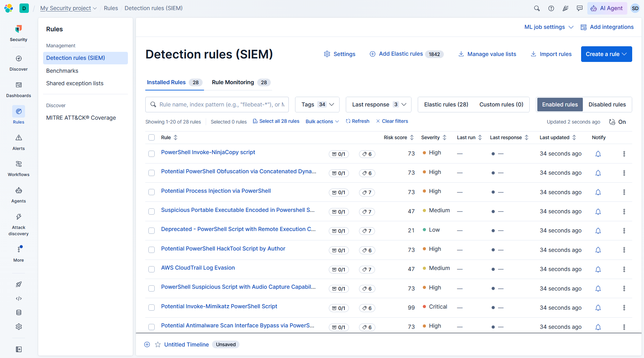Go to Alerts in the sidebar
This screenshot has height=358, width=644.
pos(18,142)
